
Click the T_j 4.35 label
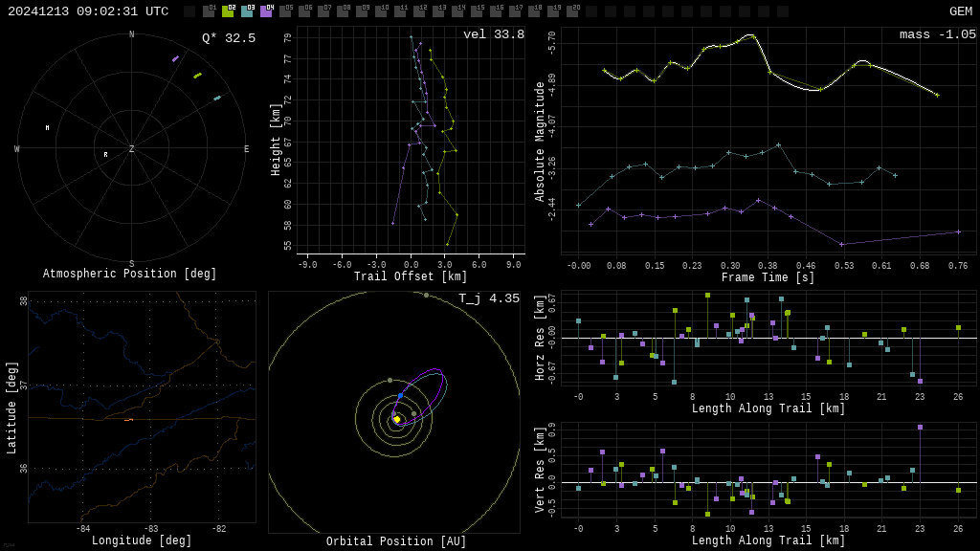(x=488, y=298)
